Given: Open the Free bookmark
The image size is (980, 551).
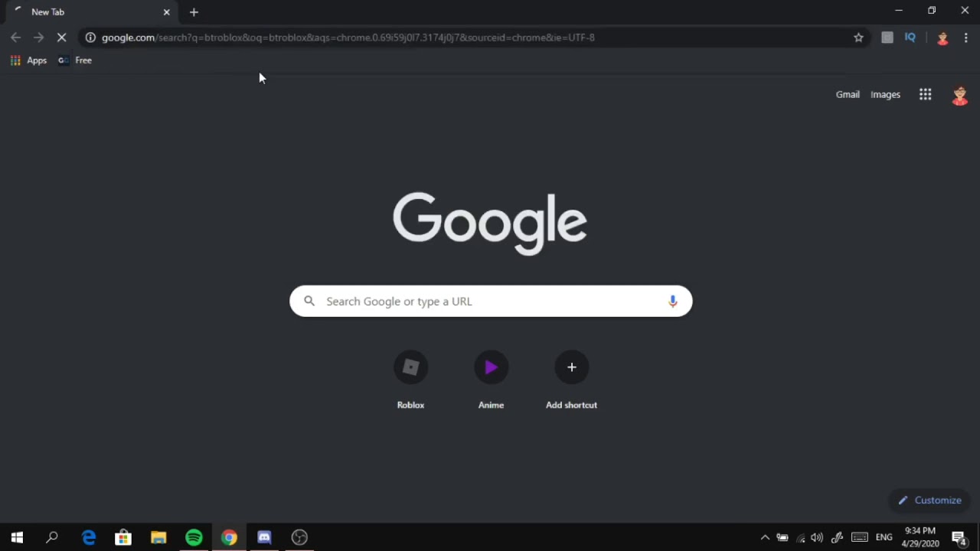Looking at the screenshot, I should 75,60.
